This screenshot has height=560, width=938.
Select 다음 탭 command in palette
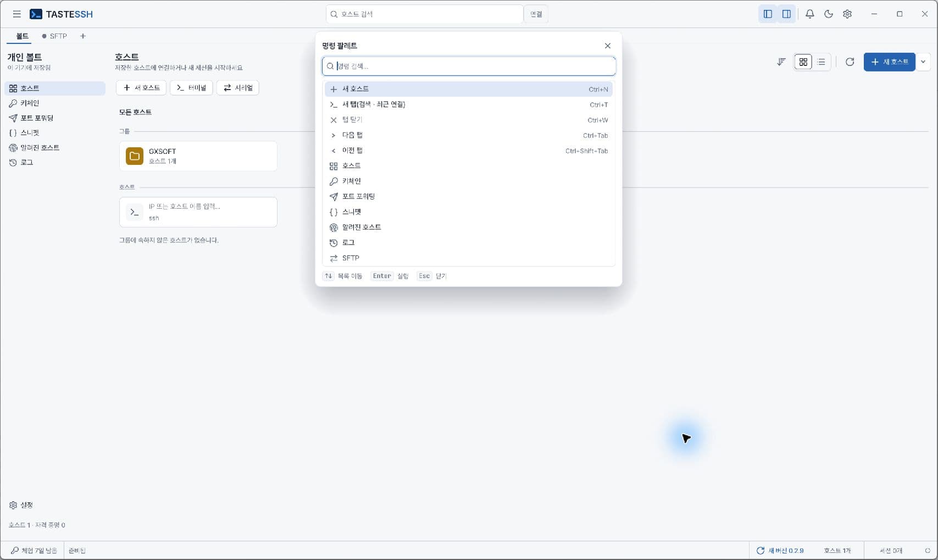(469, 135)
